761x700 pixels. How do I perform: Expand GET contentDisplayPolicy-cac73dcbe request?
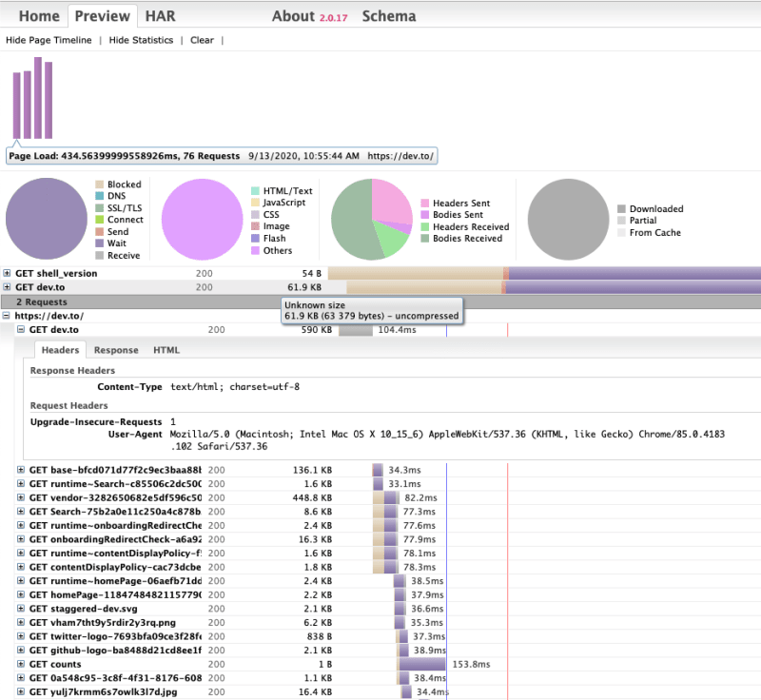(21, 567)
